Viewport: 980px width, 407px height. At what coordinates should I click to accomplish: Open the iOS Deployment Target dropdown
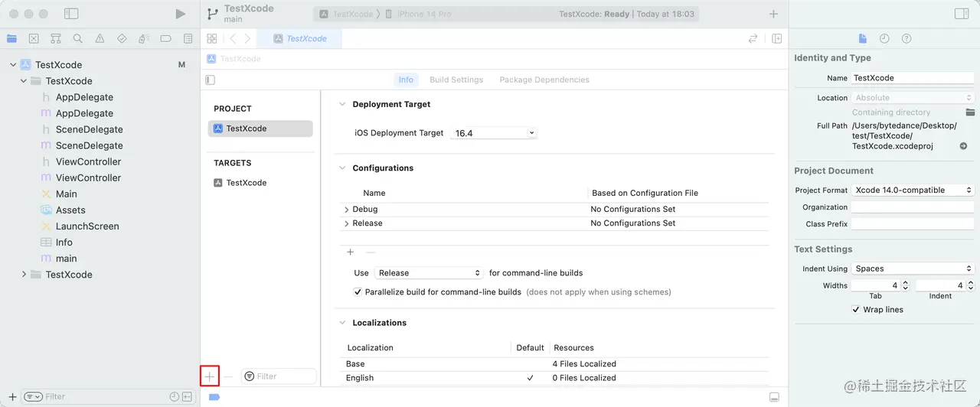pos(494,133)
